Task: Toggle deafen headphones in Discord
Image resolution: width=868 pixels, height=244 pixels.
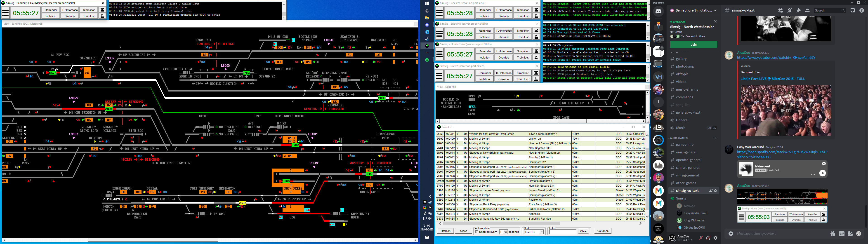Action: [x=708, y=238]
